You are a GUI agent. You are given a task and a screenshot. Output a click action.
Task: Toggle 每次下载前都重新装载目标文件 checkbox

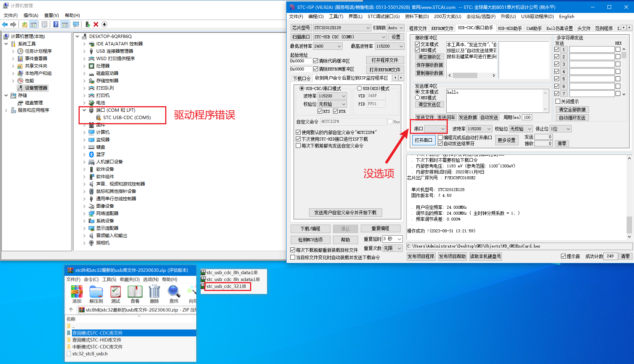[x=293, y=250]
